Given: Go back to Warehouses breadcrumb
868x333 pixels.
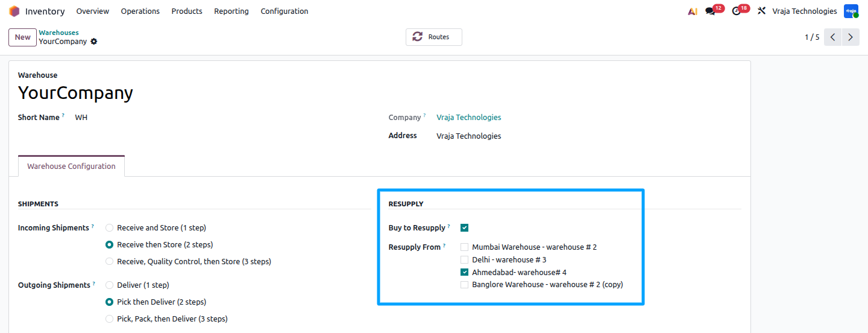Looking at the screenshot, I should coord(59,33).
